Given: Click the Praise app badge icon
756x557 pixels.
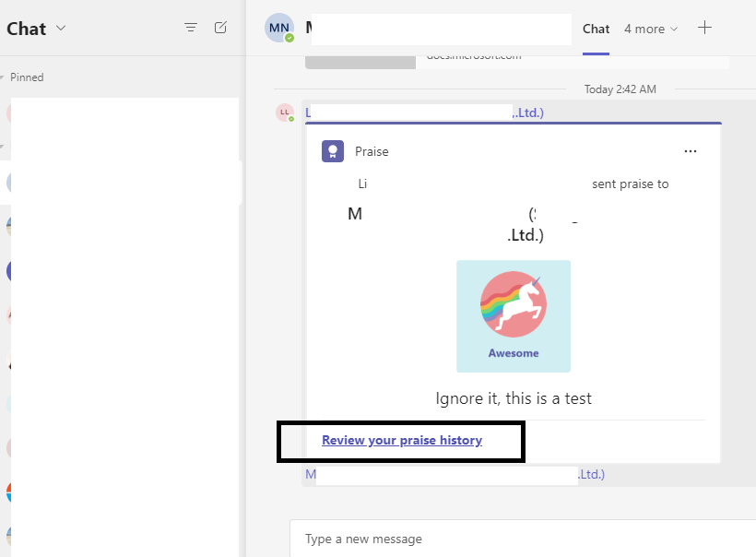Looking at the screenshot, I should [x=333, y=151].
